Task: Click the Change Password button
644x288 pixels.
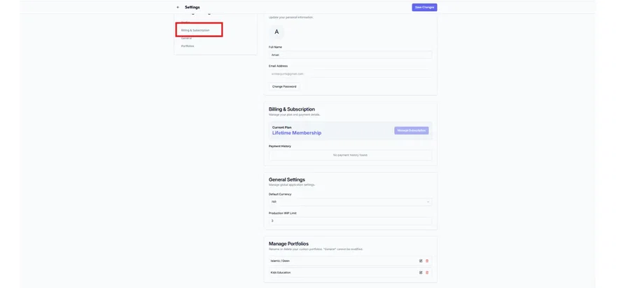Action: click(284, 86)
